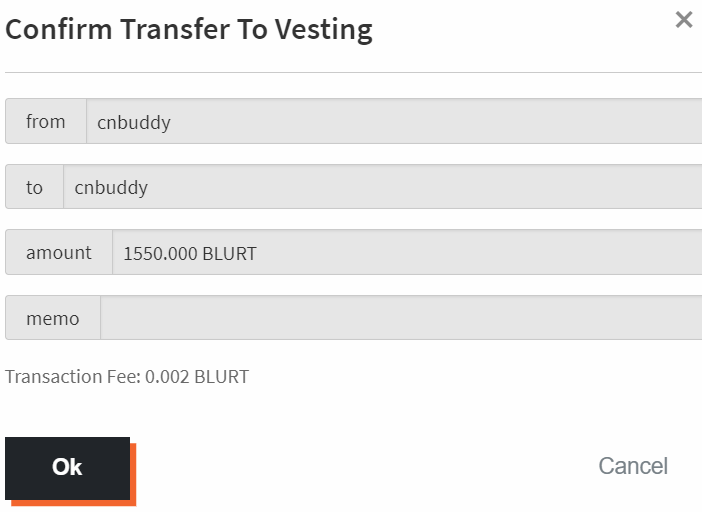Click the Confirm Transfer To Vesting heading
The width and height of the screenshot is (702, 512).
pos(189,29)
